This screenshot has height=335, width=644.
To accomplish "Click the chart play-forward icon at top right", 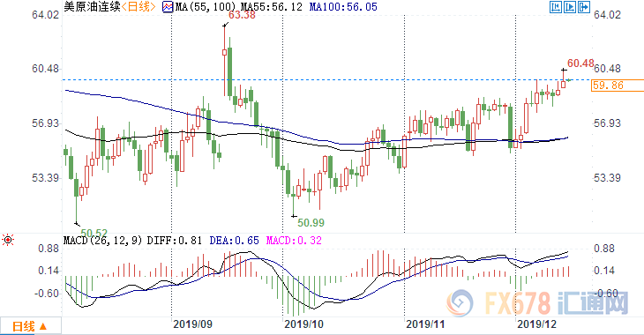I will (570, 7).
